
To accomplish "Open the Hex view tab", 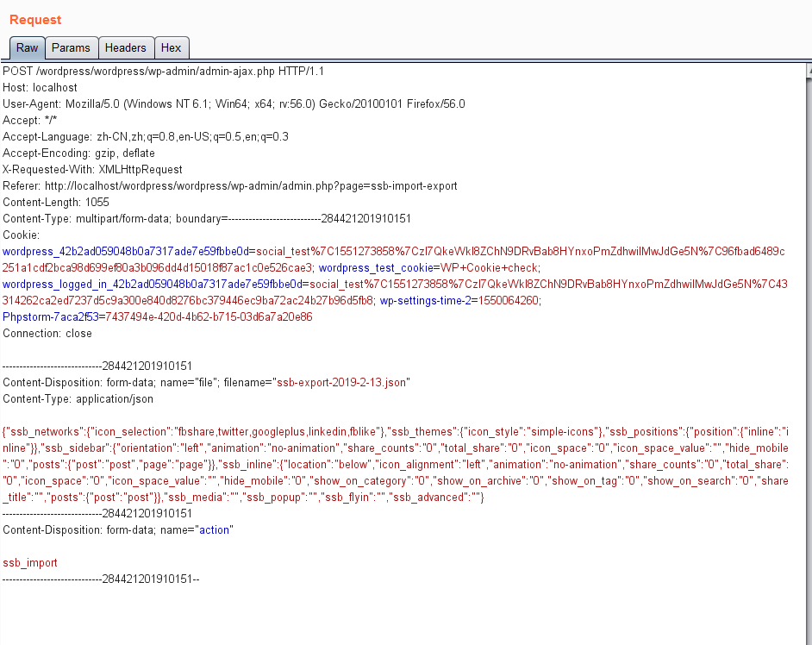I will coord(171,48).
